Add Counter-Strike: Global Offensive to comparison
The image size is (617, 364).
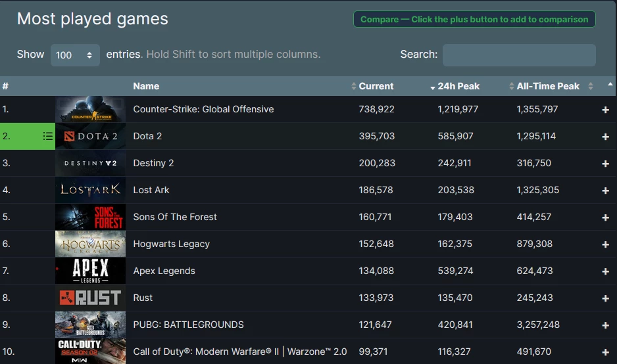(x=605, y=110)
